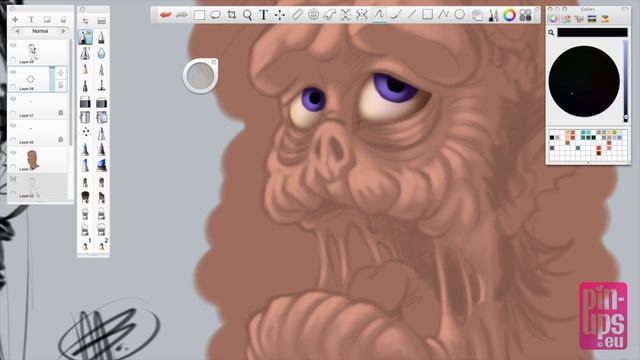Expand the swatch grid at Colors panel bottom
Image resolution: width=640 pixels, height=360 pixels.
point(588,163)
